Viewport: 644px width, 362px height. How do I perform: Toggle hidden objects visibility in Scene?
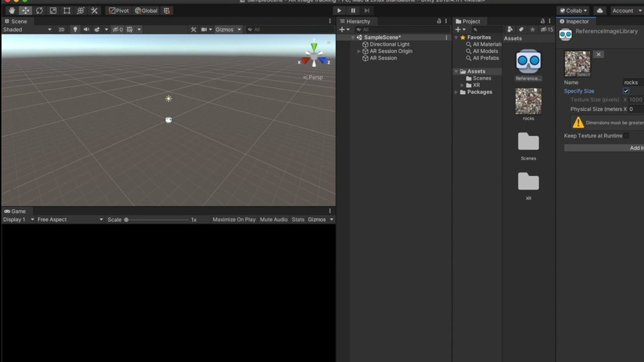[x=117, y=30]
